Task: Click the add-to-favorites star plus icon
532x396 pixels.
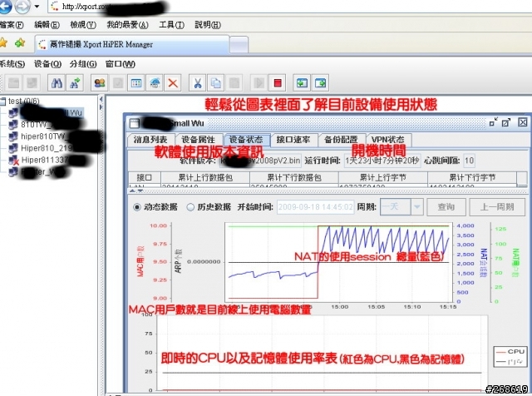Action: coord(20,43)
